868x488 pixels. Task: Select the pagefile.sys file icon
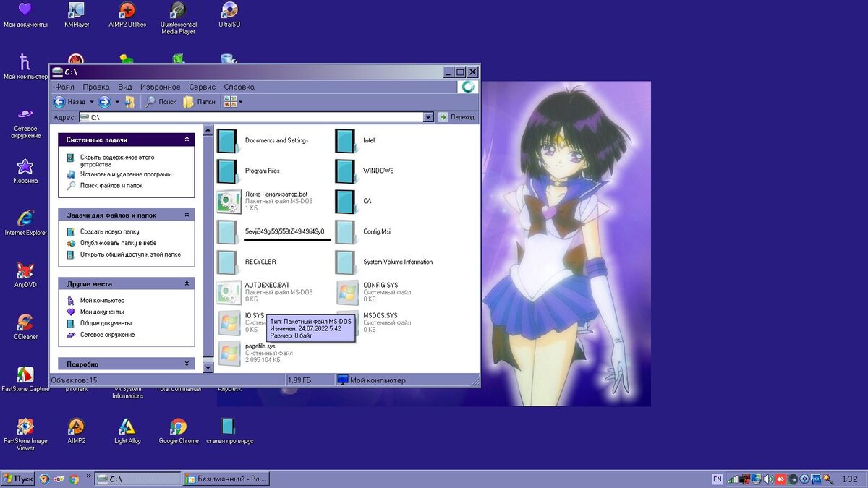(229, 353)
